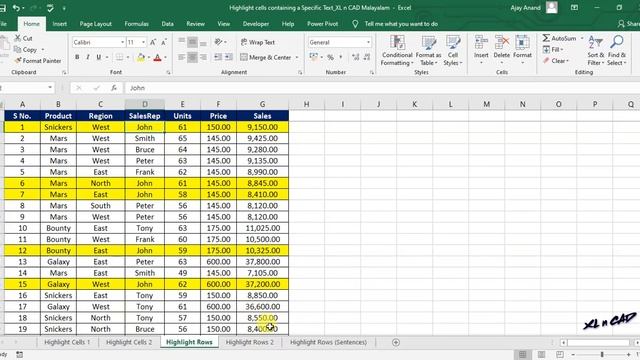
Task: Toggle Merge & Center
Action: tap(266, 57)
